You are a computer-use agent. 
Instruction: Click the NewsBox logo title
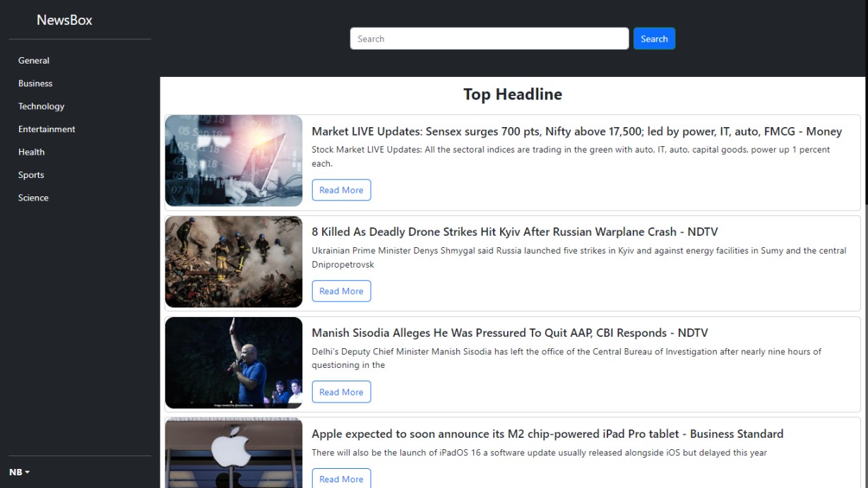64,20
